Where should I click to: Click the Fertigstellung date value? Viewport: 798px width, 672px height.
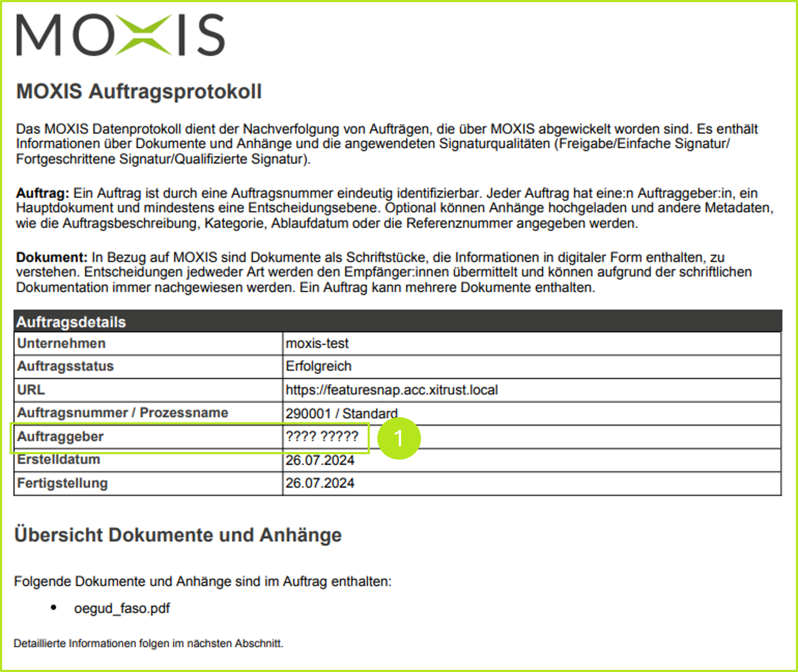320,483
